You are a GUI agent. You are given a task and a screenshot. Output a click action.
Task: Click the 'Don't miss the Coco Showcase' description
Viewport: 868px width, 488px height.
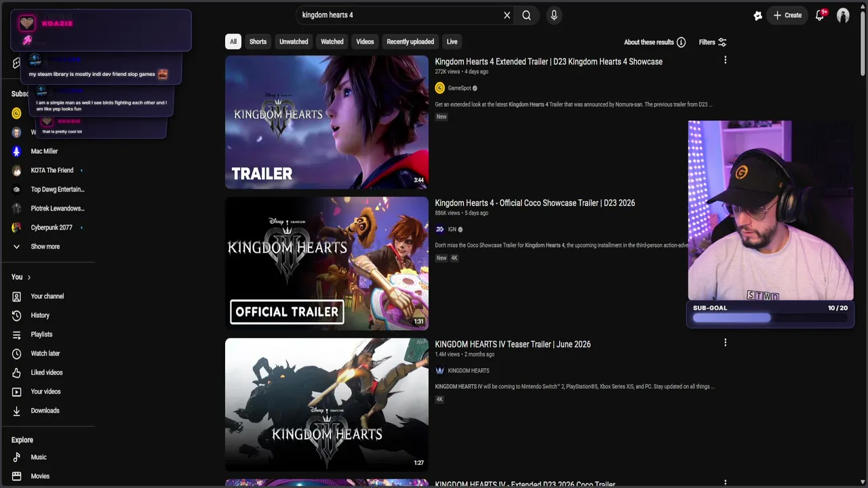pos(561,245)
